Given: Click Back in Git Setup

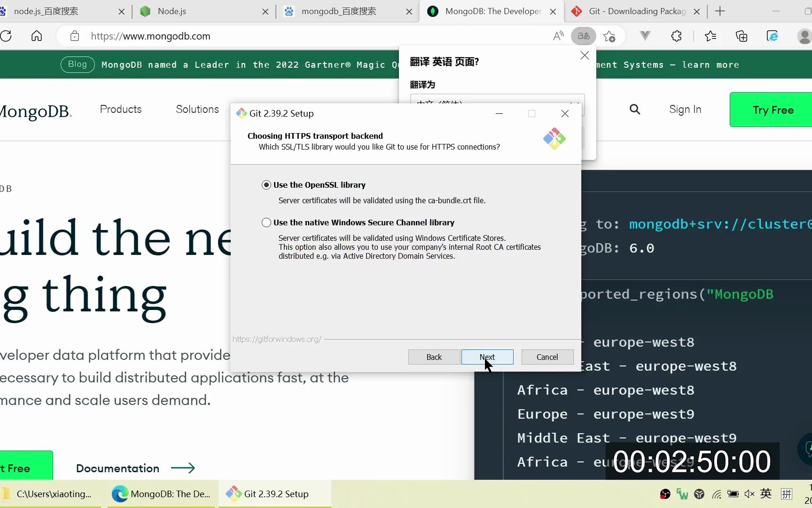Looking at the screenshot, I should point(434,357).
